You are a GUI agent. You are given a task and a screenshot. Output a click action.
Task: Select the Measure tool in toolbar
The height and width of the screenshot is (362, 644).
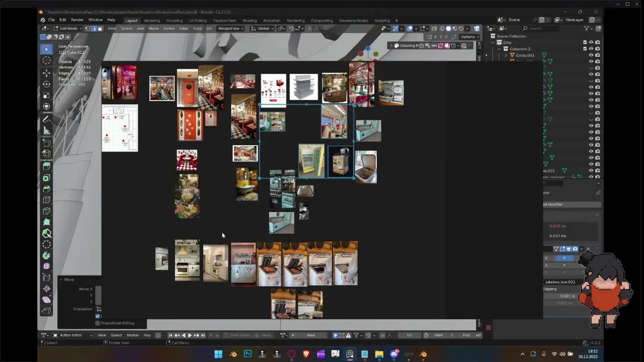(46, 131)
